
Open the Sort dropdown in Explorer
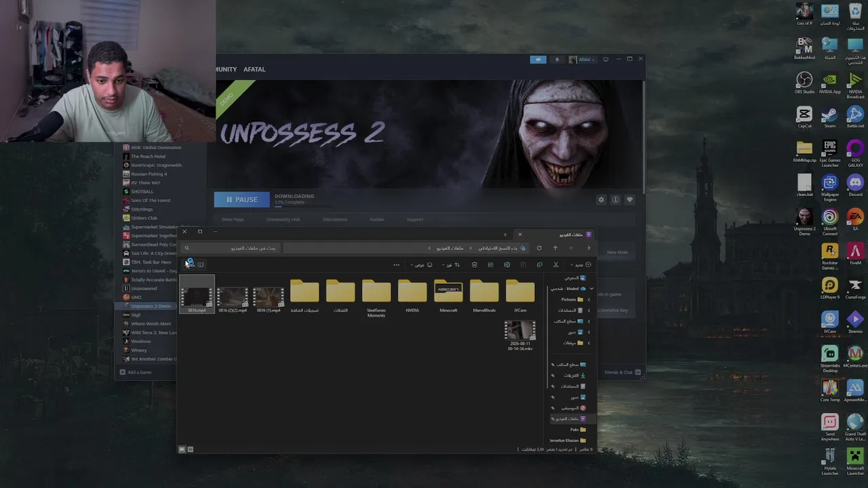[451, 265]
